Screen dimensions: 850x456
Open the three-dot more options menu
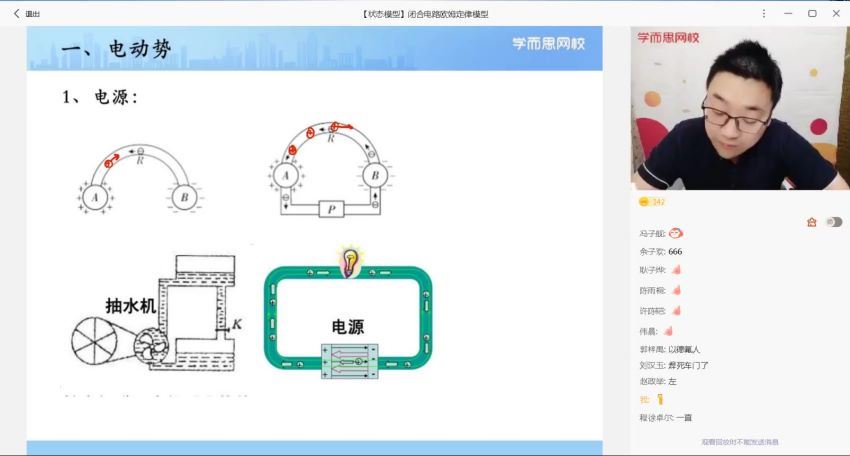tap(764, 14)
